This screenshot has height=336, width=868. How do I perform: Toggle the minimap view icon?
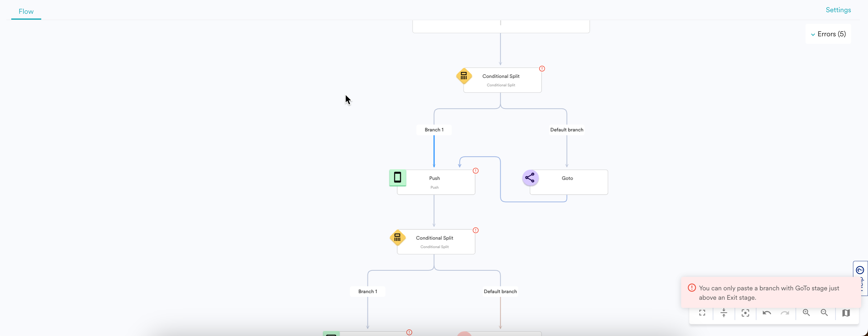[x=846, y=313]
